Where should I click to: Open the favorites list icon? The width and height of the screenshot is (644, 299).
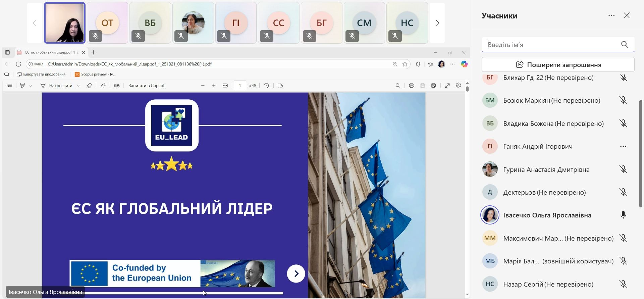(431, 64)
